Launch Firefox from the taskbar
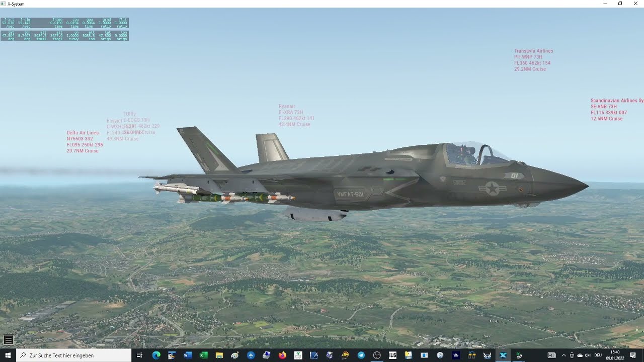Image resolution: width=644 pixels, height=362 pixels. coord(282,355)
